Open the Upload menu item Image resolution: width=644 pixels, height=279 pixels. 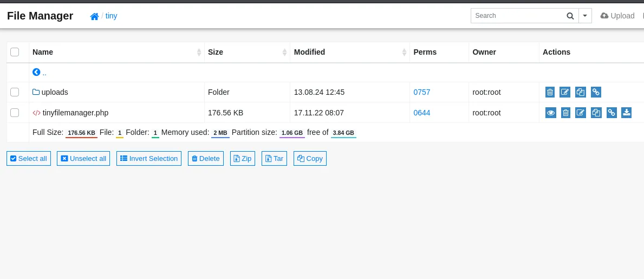pos(617,16)
